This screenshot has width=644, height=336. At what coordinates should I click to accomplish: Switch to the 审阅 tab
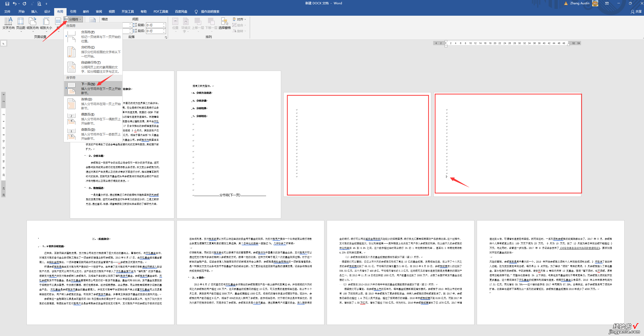pos(99,12)
